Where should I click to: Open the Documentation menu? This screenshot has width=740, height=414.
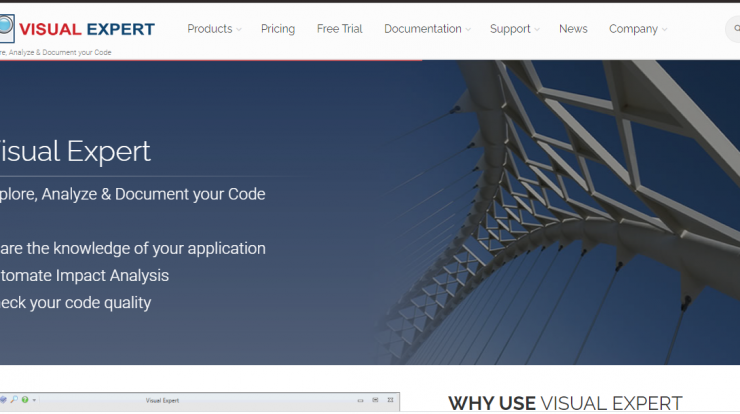[422, 29]
